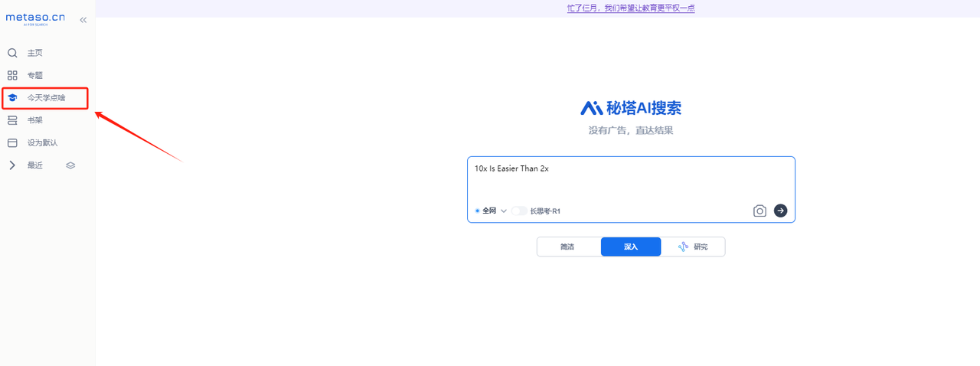Click the 没有广告，直达结果 tagline

[631, 130]
